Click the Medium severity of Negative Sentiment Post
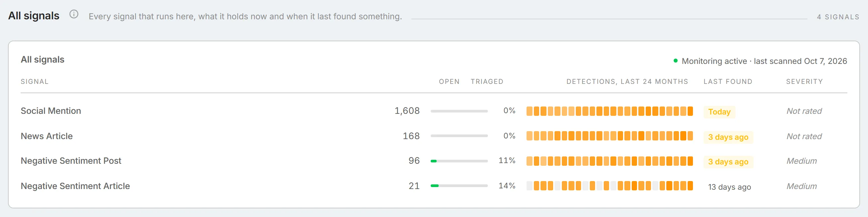The image size is (868, 217). (801, 161)
